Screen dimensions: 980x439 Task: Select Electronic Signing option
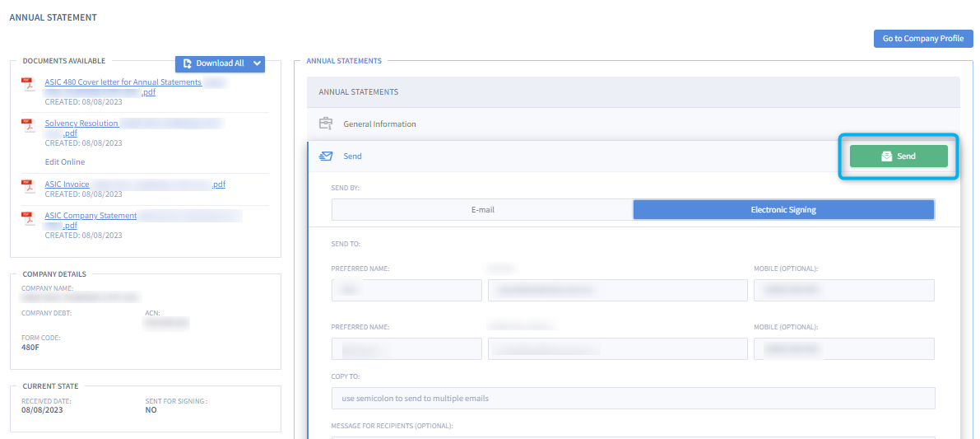pyautogui.click(x=783, y=209)
